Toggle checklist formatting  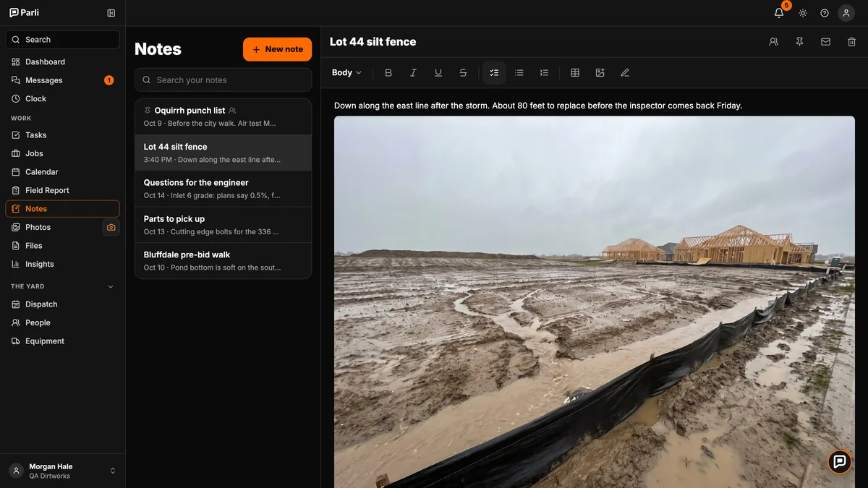(x=494, y=72)
